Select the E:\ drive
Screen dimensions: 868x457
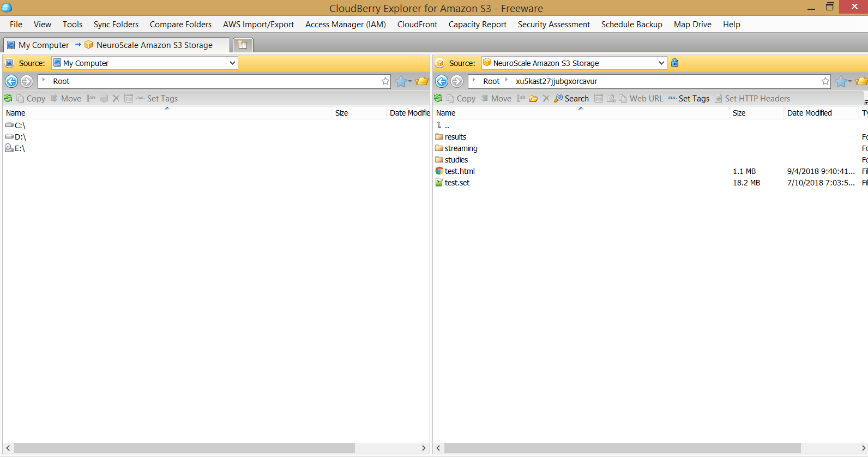click(x=15, y=148)
